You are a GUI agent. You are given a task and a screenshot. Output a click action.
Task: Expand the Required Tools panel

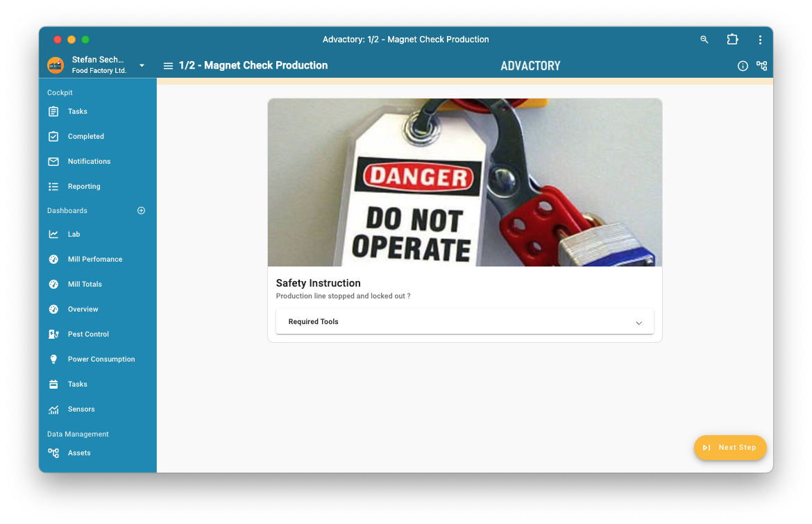click(x=464, y=322)
